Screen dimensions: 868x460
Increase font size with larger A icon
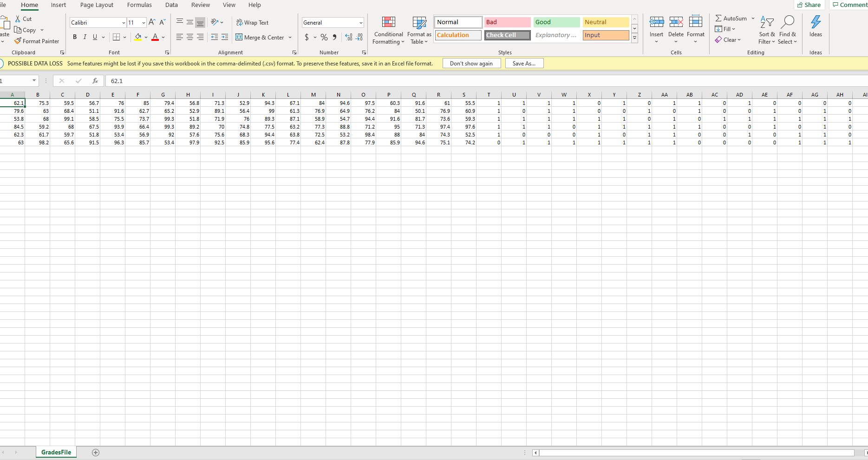[152, 22]
